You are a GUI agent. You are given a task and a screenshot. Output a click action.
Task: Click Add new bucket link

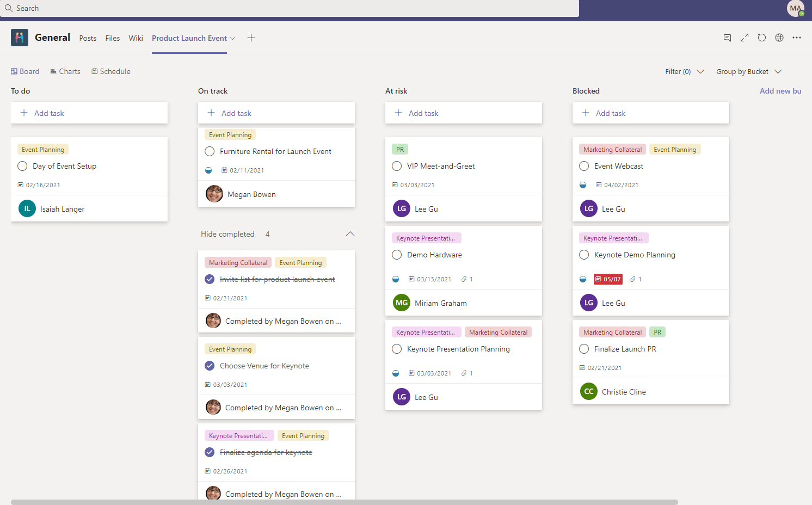780,91
